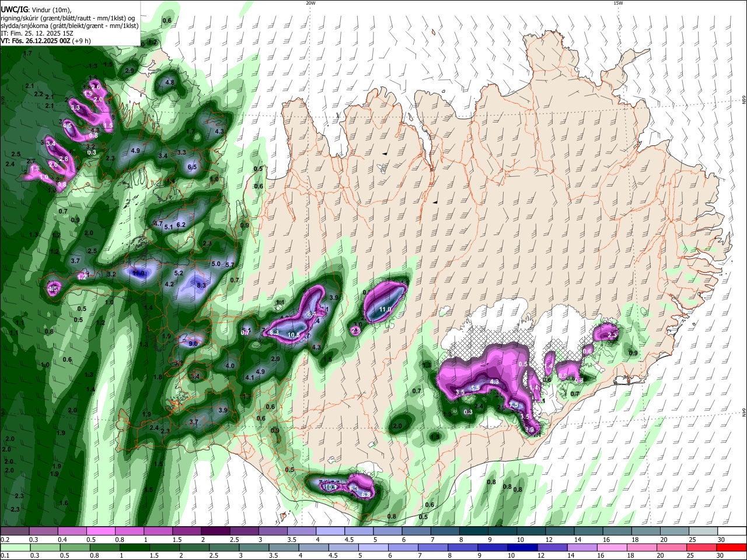Image resolution: width=747 pixels, height=560 pixels.
Task: Click the 64N latitude label on right edge
Action: point(744,412)
